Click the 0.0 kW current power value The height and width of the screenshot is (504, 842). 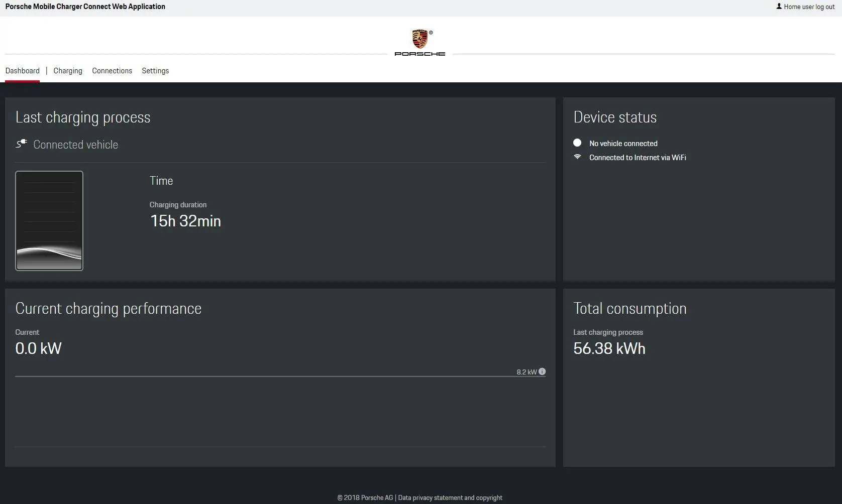click(x=38, y=348)
